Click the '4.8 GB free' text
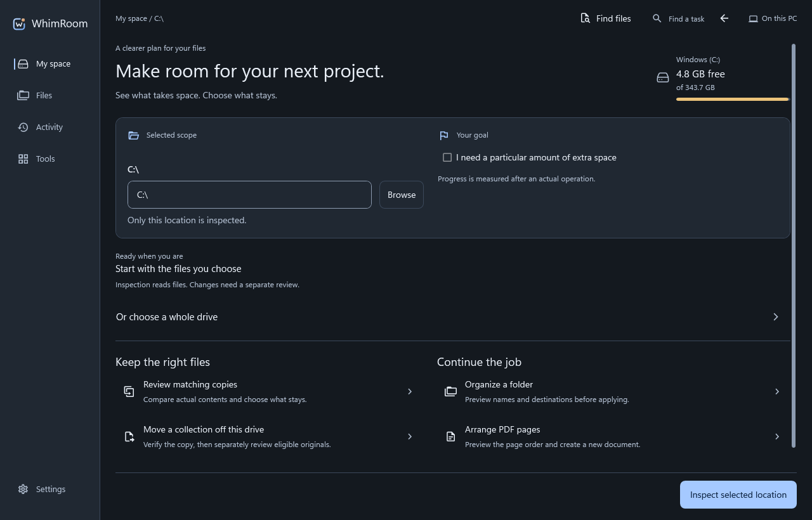812x520 pixels. point(700,74)
